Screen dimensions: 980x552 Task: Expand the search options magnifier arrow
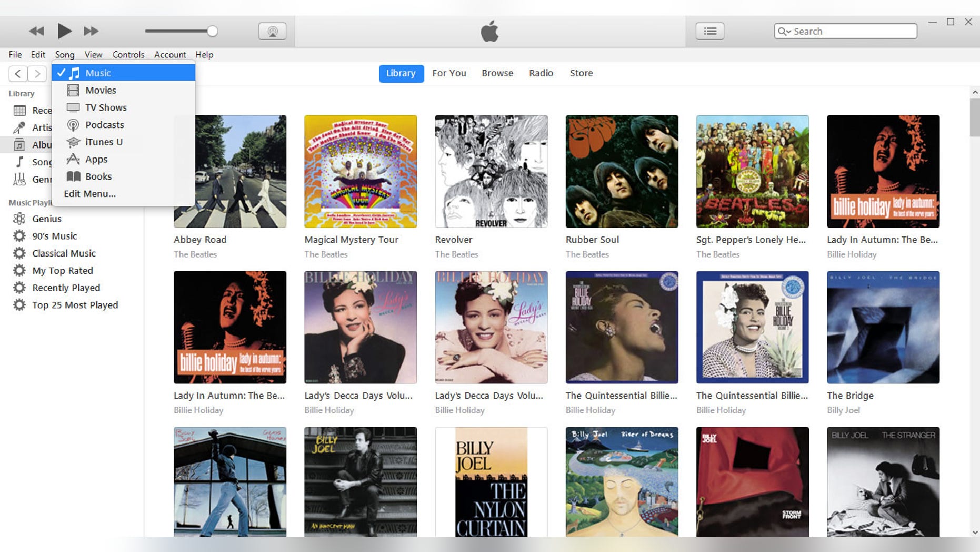click(784, 32)
